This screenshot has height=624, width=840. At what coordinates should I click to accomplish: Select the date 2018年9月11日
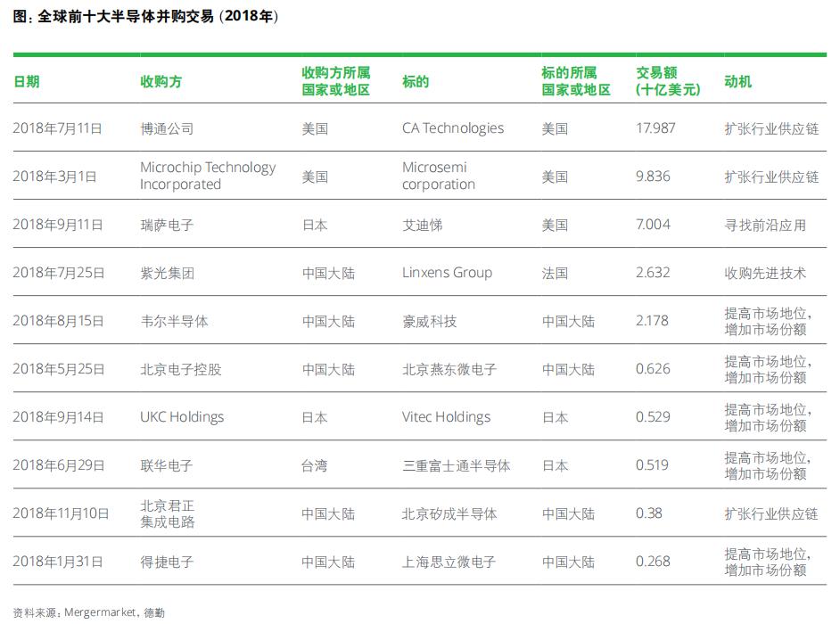click(x=57, y=225)
